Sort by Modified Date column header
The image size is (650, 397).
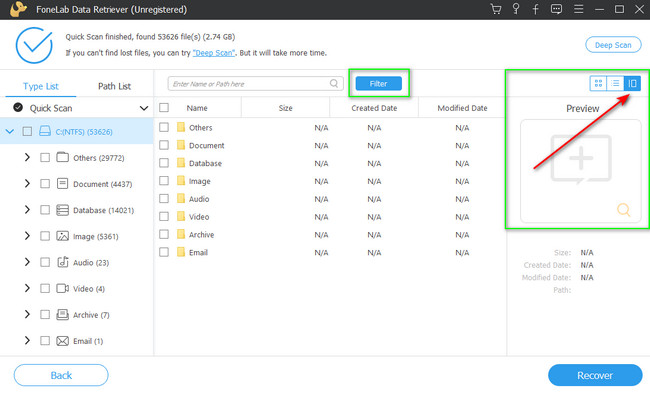463,108
